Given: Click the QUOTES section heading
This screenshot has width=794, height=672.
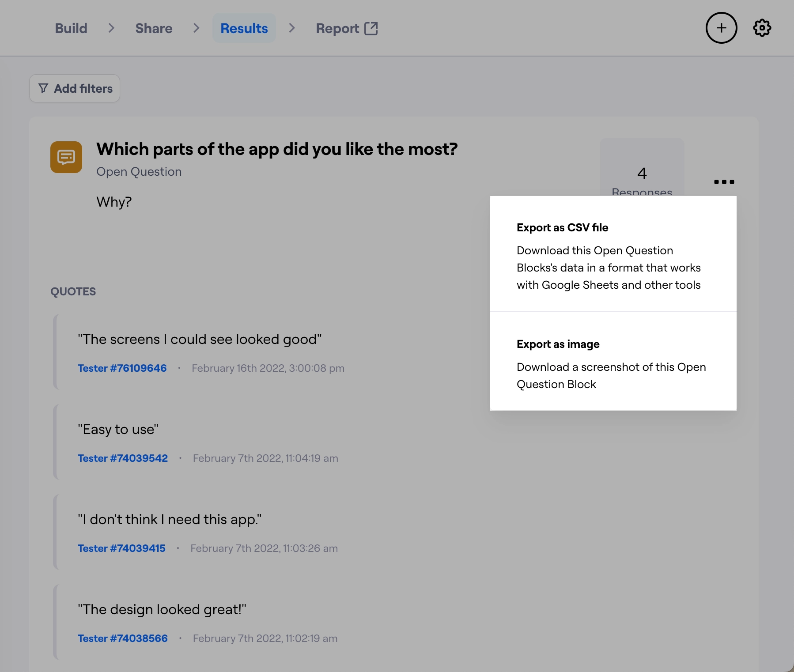Looking at the screenshot, I should (x=73, y=291).
